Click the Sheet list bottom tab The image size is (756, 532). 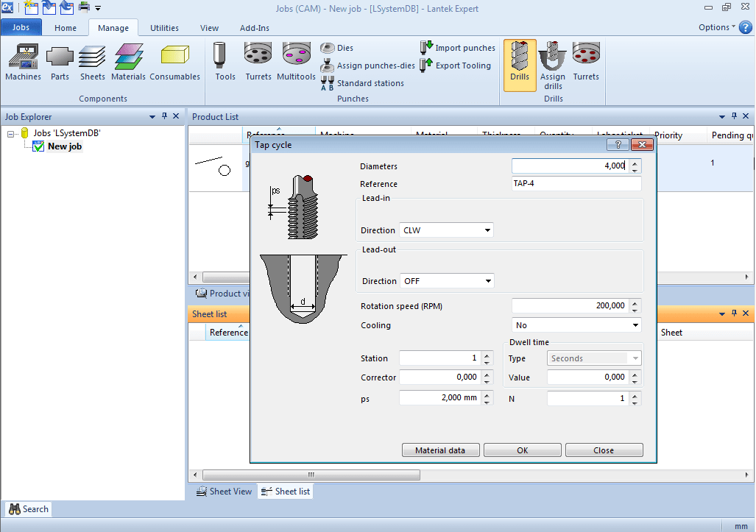(286, 491)
